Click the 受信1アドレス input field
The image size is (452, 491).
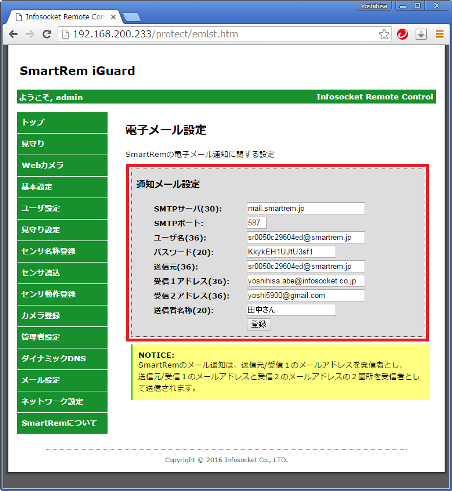(x=306, y=281)
